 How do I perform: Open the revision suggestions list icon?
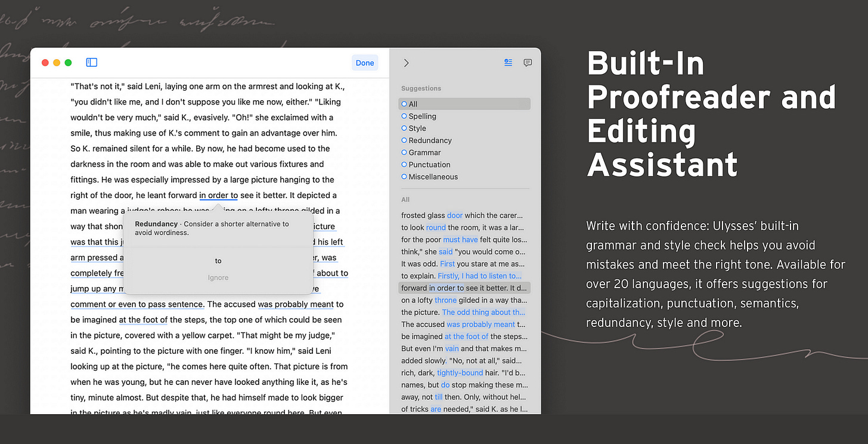point(508,63)
